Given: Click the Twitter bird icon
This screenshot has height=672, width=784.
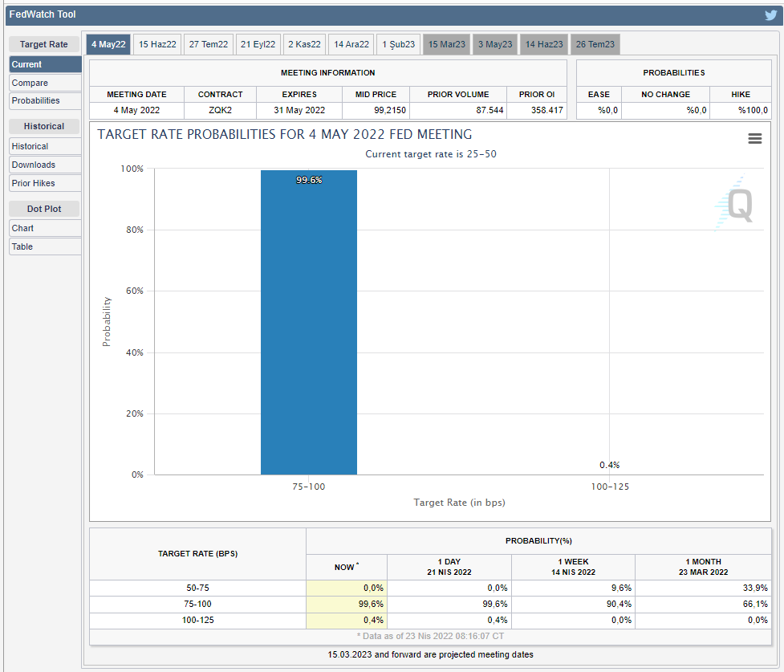Looking at the screenshot, I should 770,15.
